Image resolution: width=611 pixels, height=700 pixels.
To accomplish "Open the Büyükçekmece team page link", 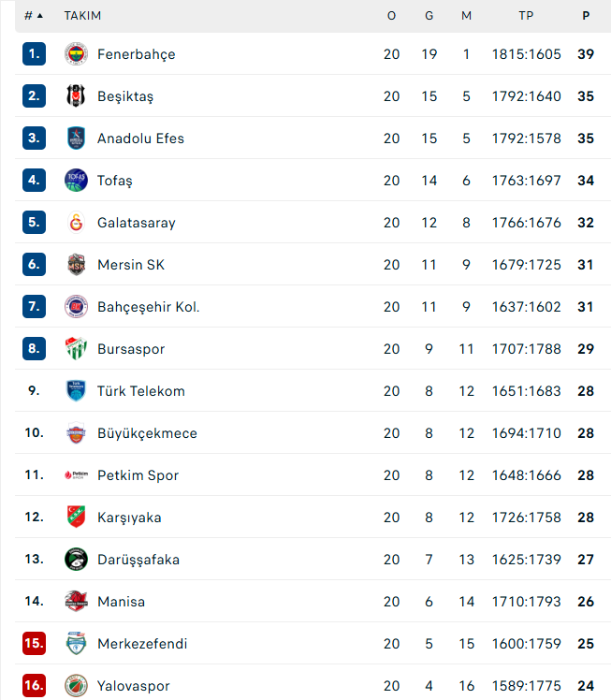I will pyautogui.click(x=147, y=433).
